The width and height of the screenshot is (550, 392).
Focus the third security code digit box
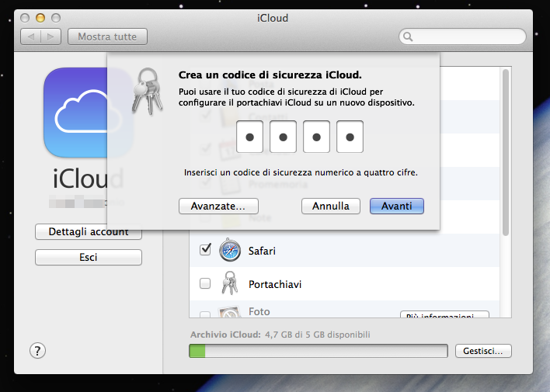coord(316,137)
